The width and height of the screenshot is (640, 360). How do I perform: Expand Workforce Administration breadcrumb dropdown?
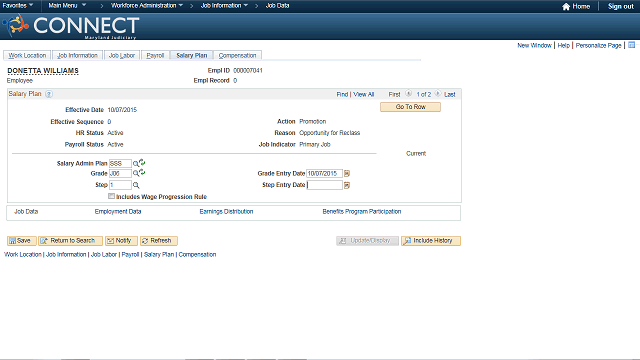(147, 5)
